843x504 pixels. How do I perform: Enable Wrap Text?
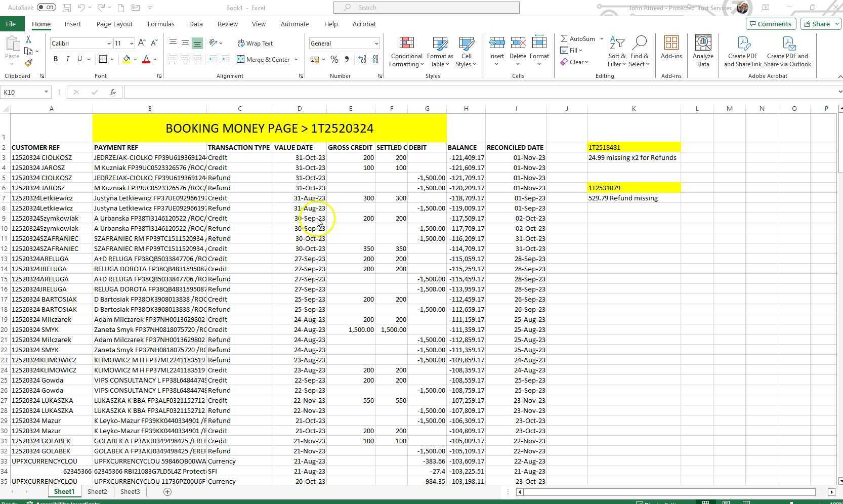[x=256, y=43]
